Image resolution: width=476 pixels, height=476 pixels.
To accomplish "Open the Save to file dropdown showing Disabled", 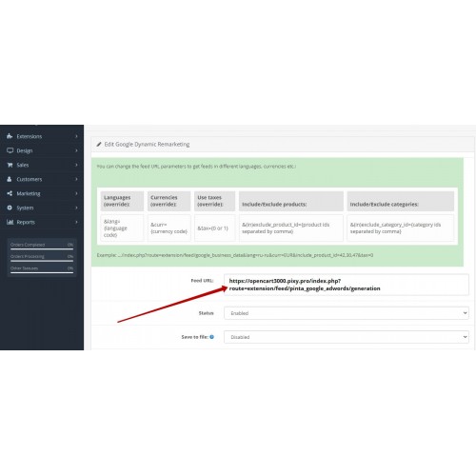I will point(347,337).
